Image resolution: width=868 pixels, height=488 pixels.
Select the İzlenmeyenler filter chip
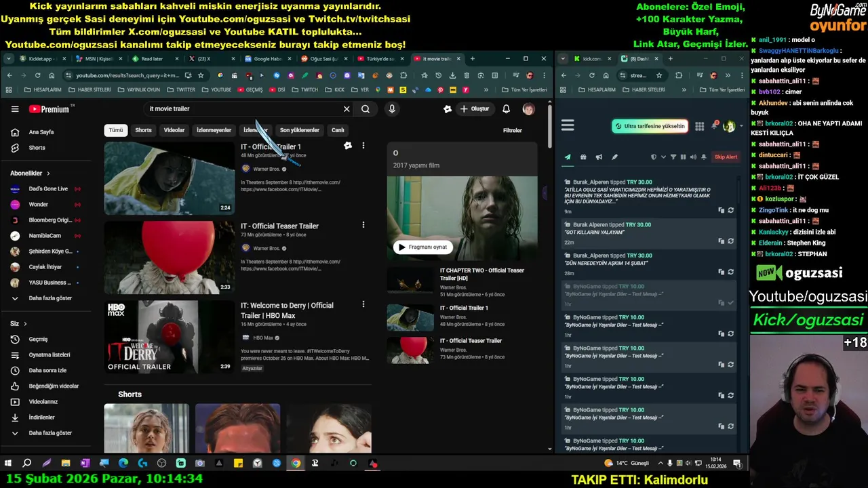(x=214, y=130)
